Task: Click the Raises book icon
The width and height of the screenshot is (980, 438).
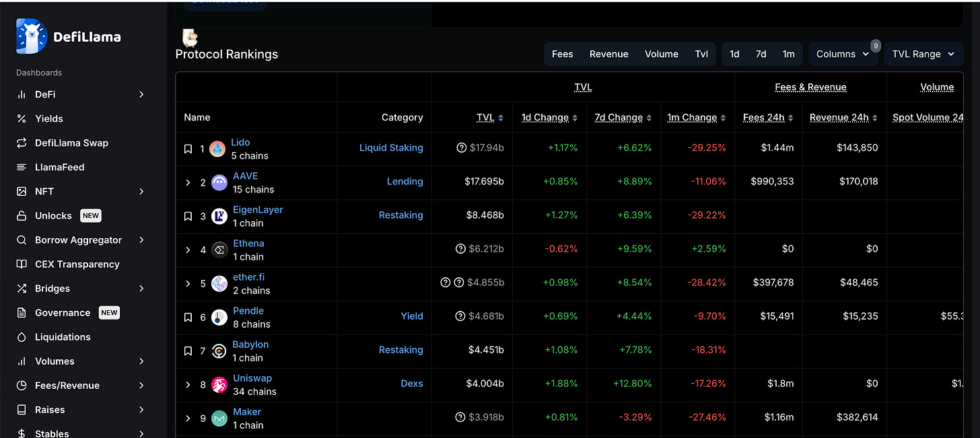Action: [x=22, y=410]
